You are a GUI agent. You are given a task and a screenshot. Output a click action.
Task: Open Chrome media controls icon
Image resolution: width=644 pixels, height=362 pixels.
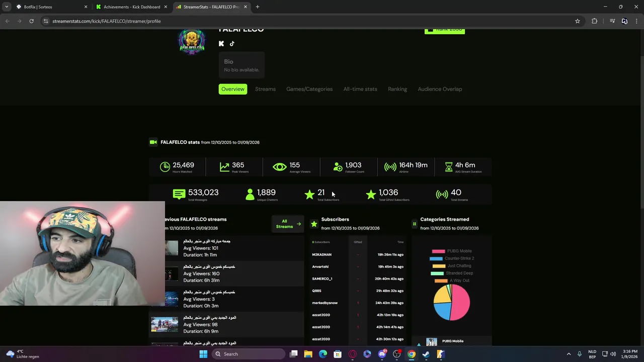[x=612, y=21]
